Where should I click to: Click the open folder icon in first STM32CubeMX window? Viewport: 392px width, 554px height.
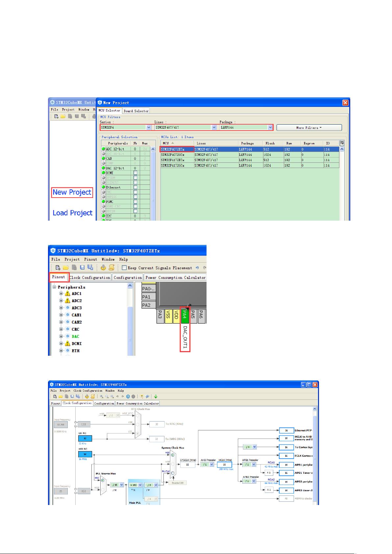(x=62, y=116)
